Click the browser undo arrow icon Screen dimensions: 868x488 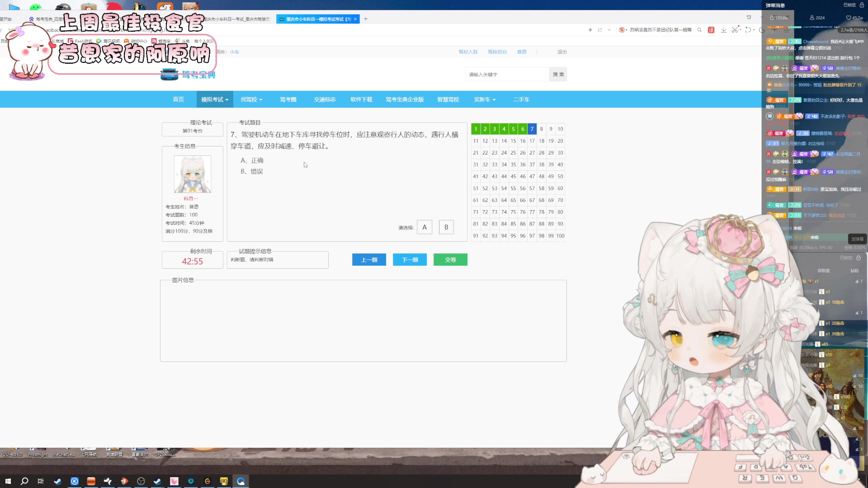pos(748,30)
